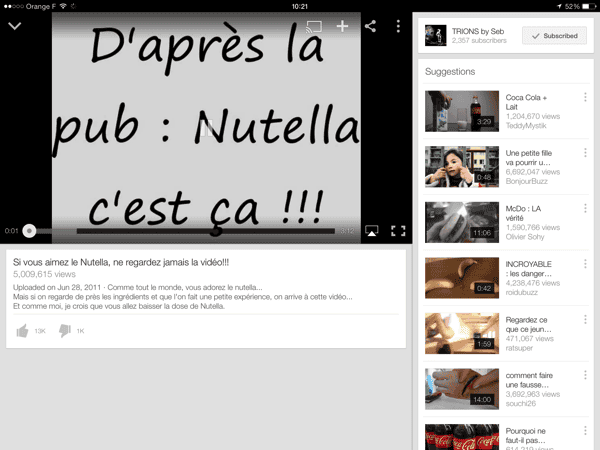
Task: Open the video player overflow menu
Action: pyautogui.click(x=398, y=26)
